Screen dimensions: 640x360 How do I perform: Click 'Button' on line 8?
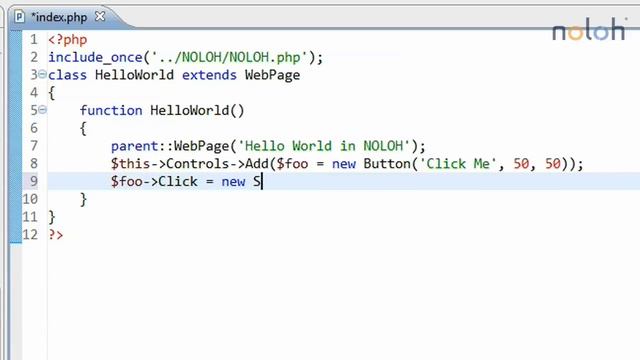pyautogui.click(x=387, y=164)
